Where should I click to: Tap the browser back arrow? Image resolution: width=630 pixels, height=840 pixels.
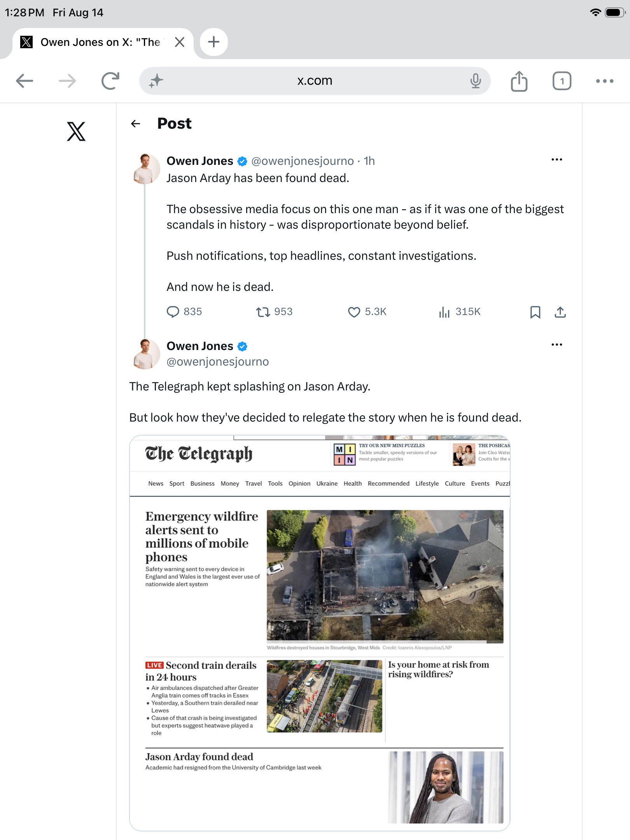point(24,81)
